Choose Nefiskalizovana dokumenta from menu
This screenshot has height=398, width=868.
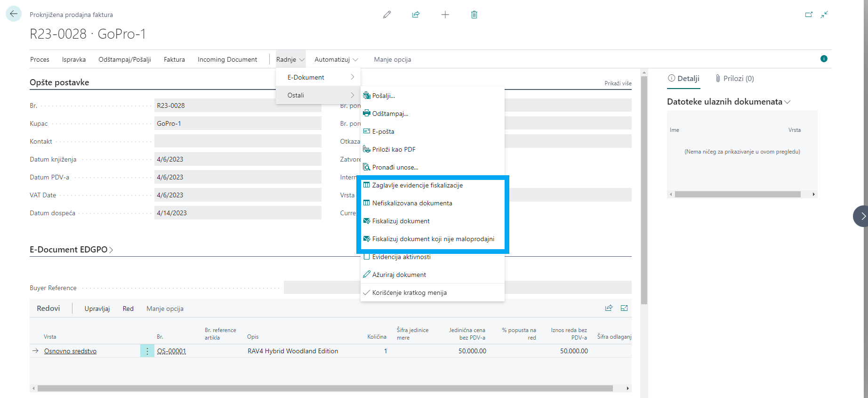[412, 203]
